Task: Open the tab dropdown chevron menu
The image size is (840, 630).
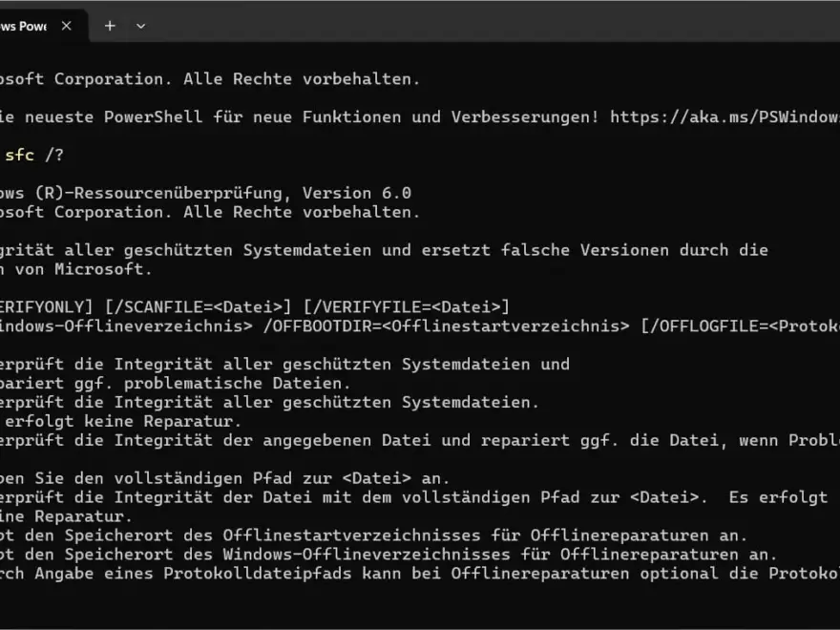Action: click(x=140, y=26)
